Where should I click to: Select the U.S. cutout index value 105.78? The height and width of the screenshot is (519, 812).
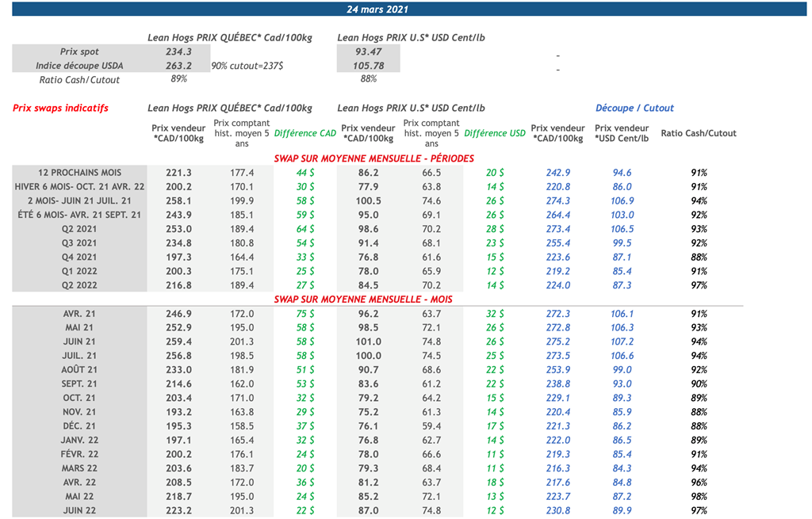coord(368,66)
